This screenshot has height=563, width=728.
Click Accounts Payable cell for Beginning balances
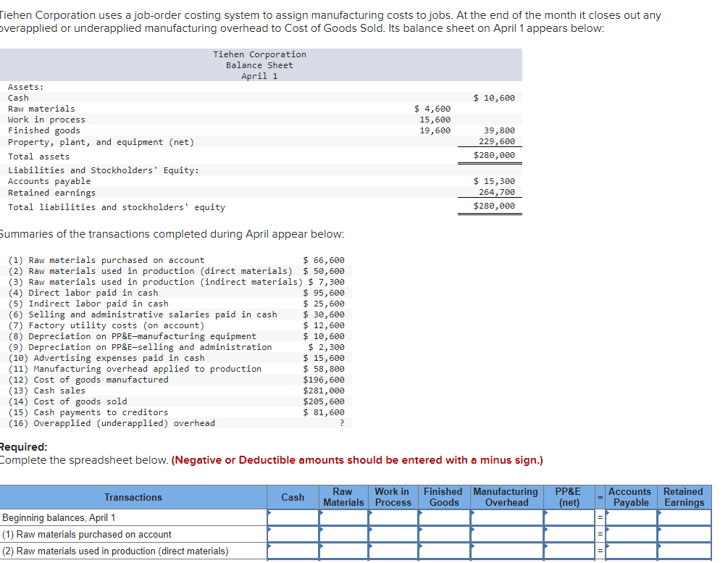point(631,517)
